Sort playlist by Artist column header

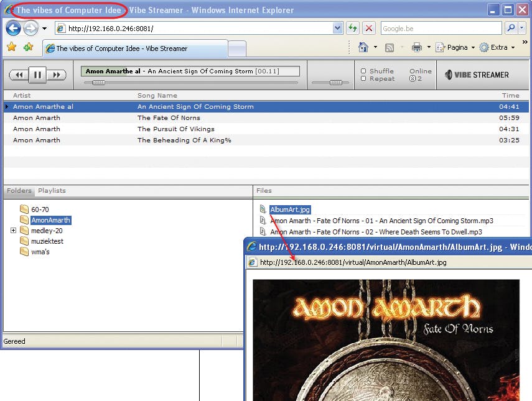tap(22, 96)
